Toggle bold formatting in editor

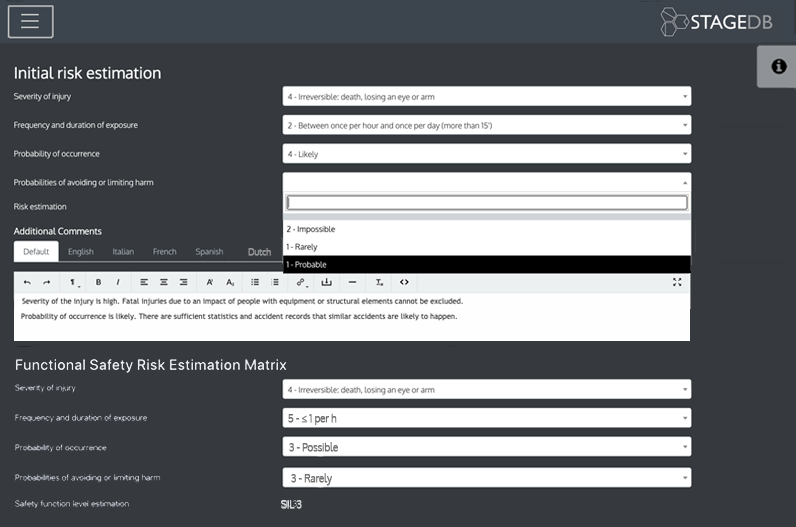[x=98, y=282]
